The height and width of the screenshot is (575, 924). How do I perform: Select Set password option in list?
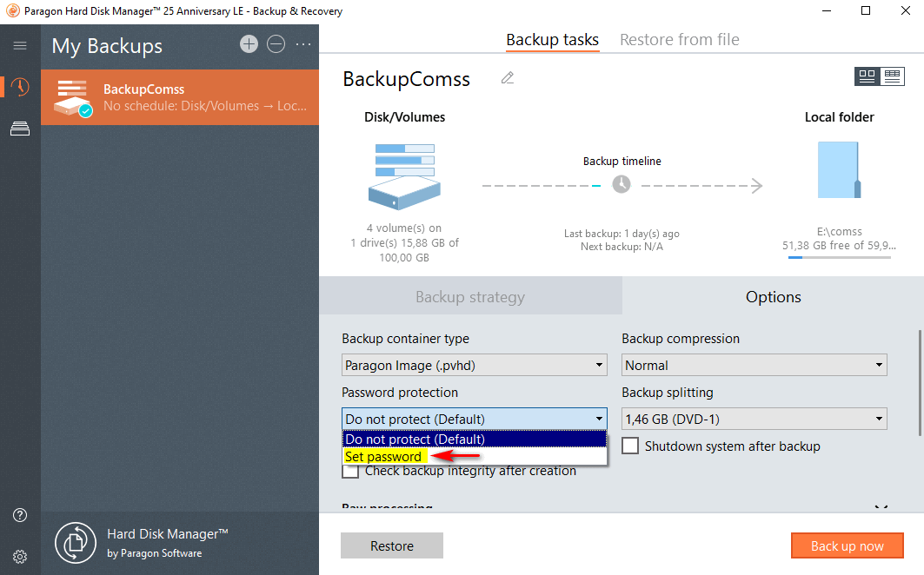(x=383, y=457)
